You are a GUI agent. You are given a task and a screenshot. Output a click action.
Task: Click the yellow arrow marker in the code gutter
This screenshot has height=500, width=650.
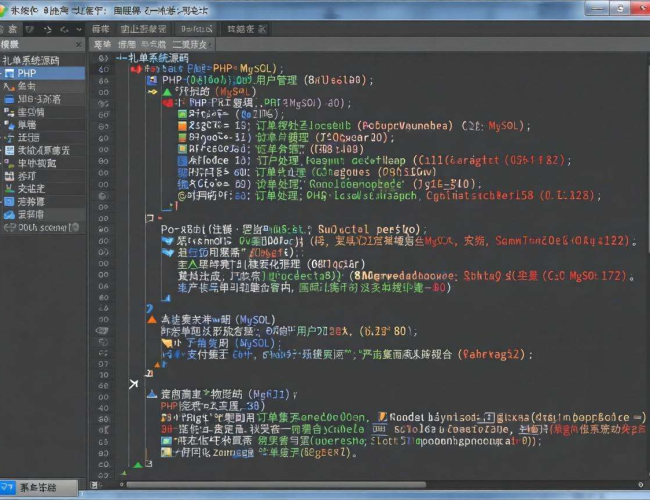[152, 91]
